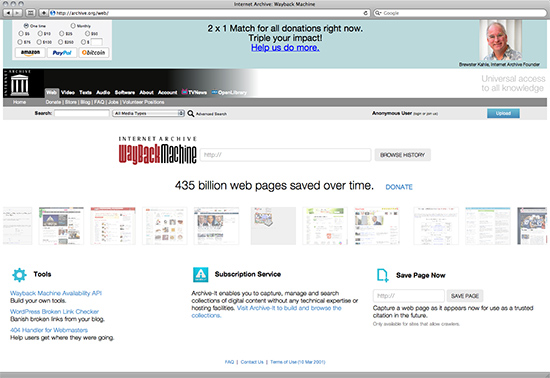This screenshot has width=550, height=378.
Task: Choose the $5 donation amount
Action: pos(21,34)
